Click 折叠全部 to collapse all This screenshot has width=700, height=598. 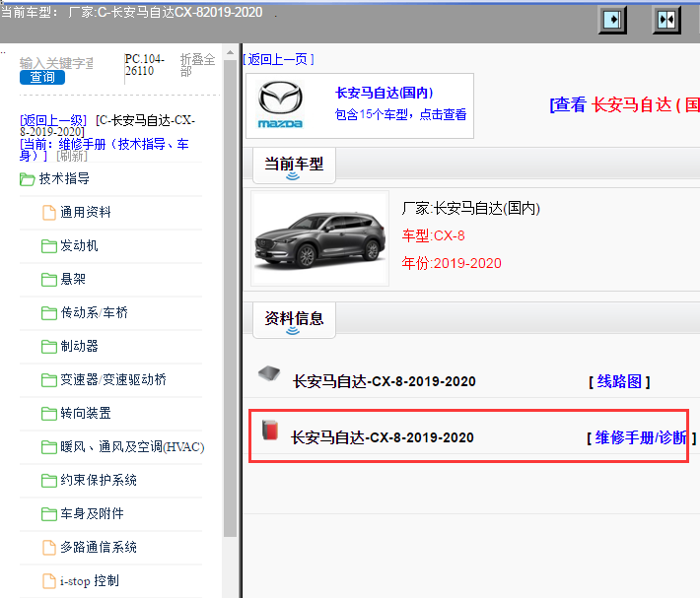[198, 65]
